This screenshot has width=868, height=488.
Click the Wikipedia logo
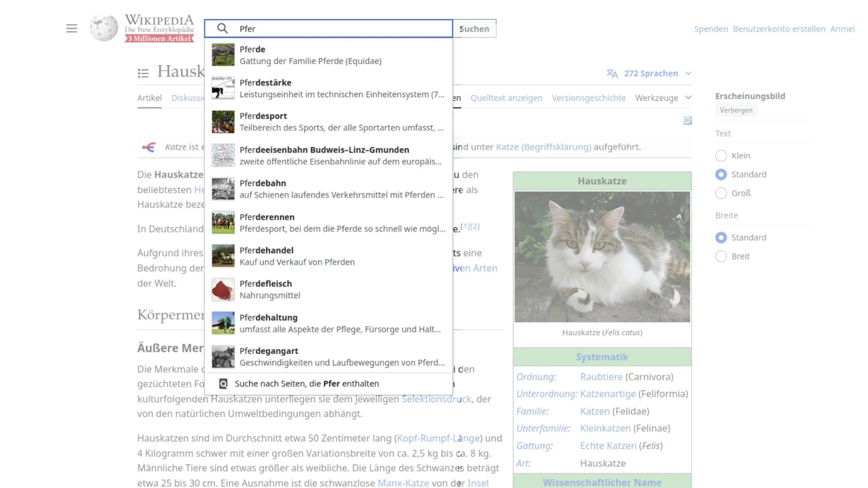tap(104, 28)
